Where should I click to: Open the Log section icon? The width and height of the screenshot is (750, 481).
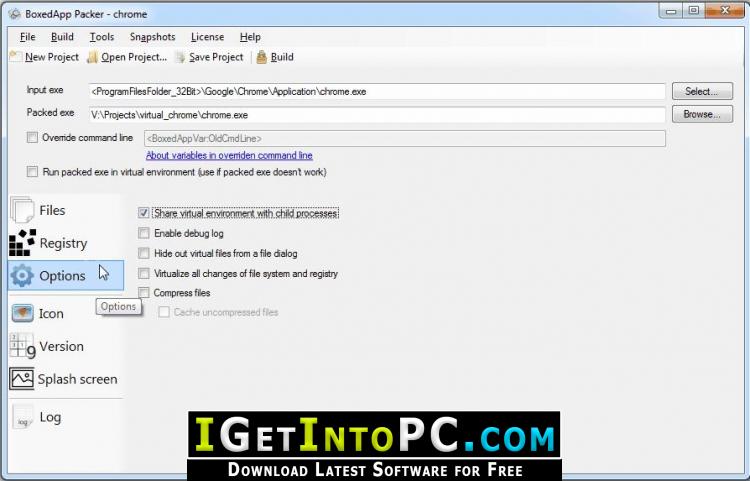pos(22,417)
